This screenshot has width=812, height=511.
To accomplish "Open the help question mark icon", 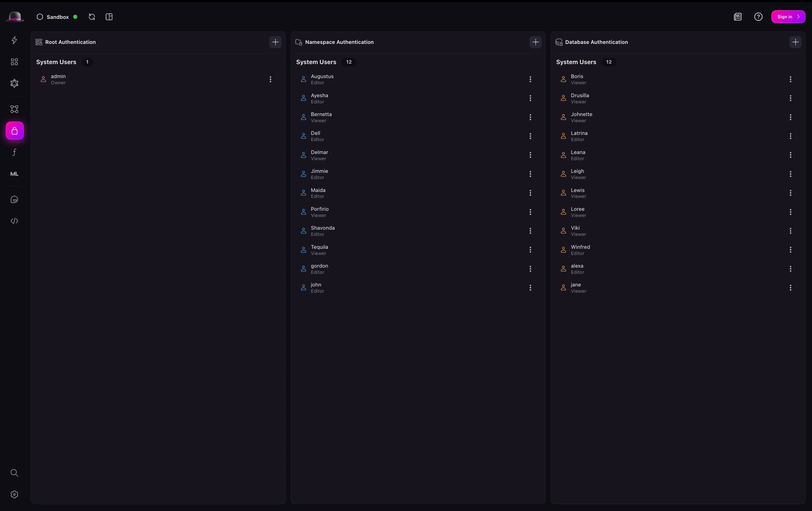I will 758,17.
